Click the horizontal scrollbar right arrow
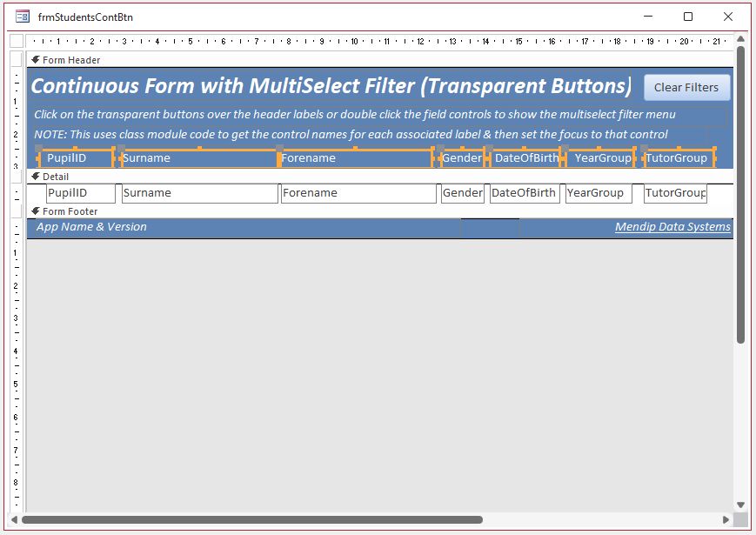Viewport: 756px width, 535px height. pos(726,519)
